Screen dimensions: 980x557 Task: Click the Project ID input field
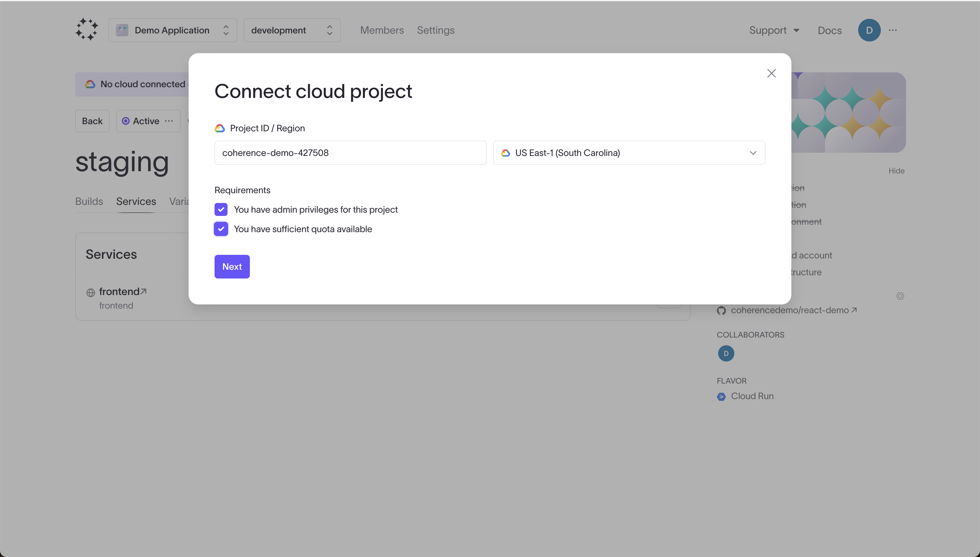click(x=350, y=153)
